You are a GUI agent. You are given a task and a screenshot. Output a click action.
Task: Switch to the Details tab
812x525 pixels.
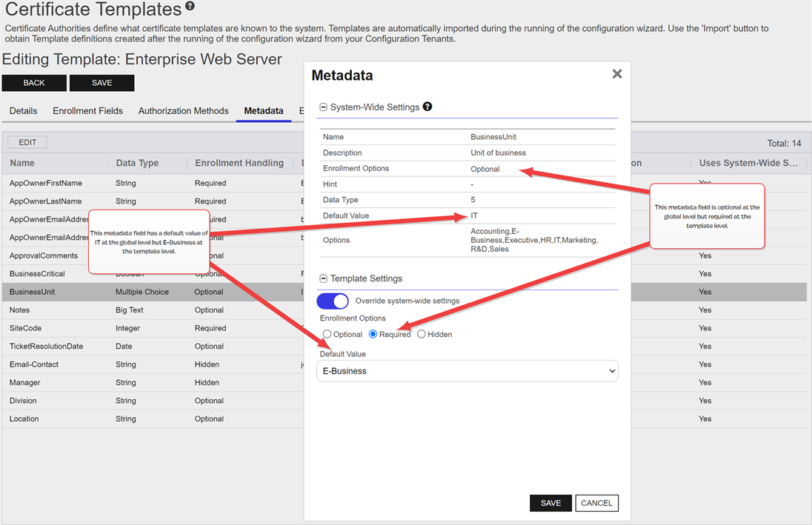pos(23,111)
